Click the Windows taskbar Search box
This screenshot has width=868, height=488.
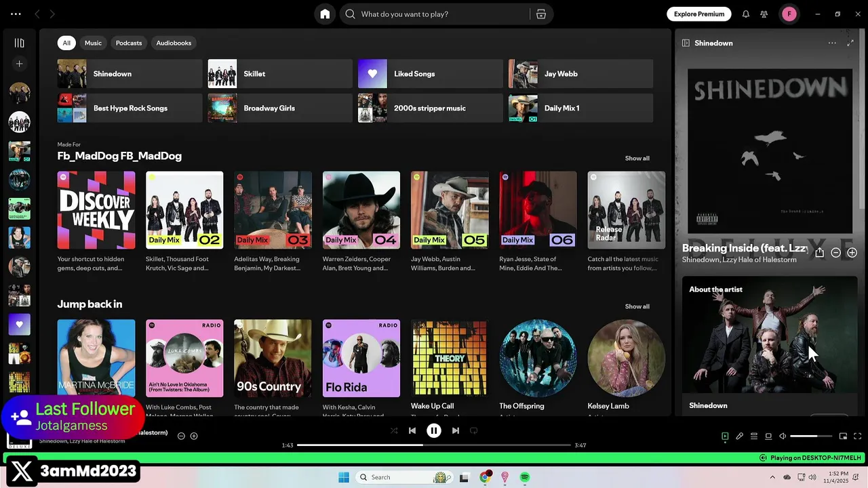tap(404, 477)
